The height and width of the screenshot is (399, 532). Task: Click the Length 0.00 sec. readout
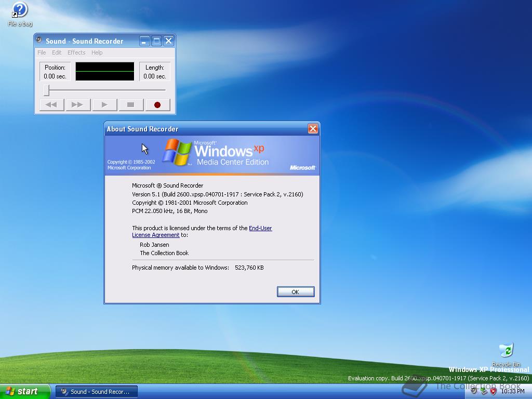coord(155,72)
